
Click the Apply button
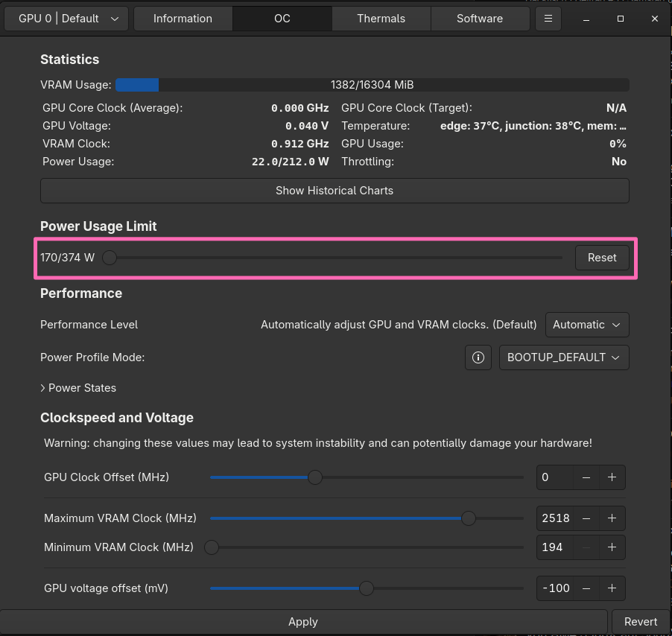(303, 622)
